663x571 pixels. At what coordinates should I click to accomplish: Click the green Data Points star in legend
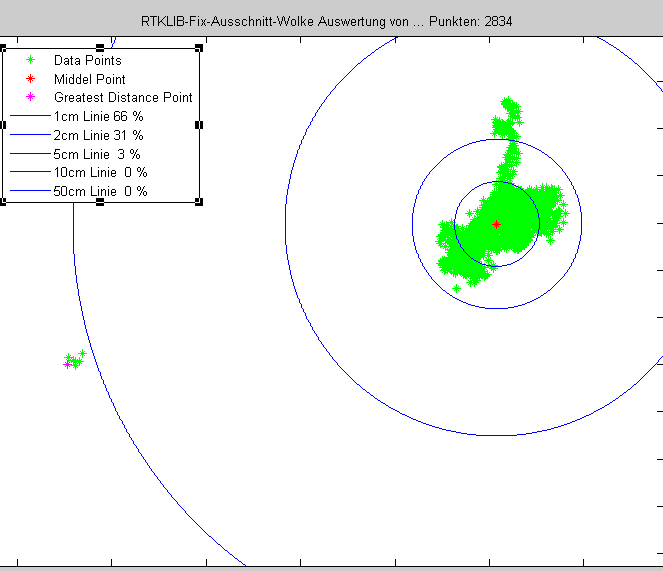[x=30, y=60]
